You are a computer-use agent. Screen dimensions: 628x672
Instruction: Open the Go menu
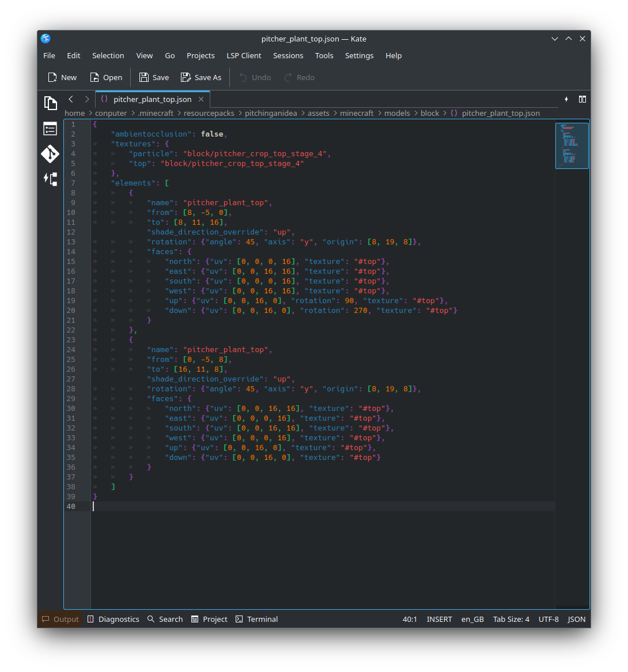[169, 56]
